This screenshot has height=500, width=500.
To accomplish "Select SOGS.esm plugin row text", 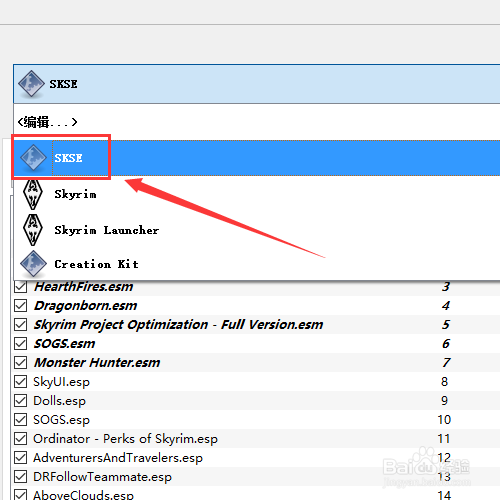I will click(x=65, y=344).
